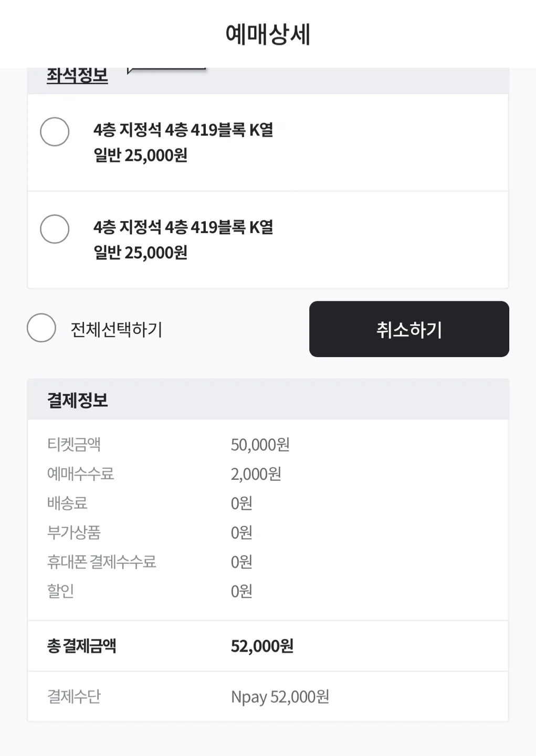Click the 50,000원 ticket amount value
Screen dimensions: 536x756
[x=260, y=445]
